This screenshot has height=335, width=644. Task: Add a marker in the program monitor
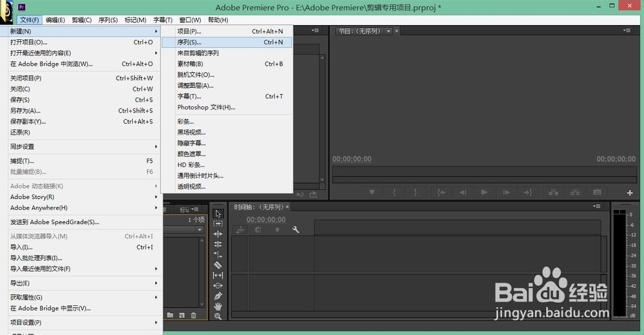coord(372,193)
